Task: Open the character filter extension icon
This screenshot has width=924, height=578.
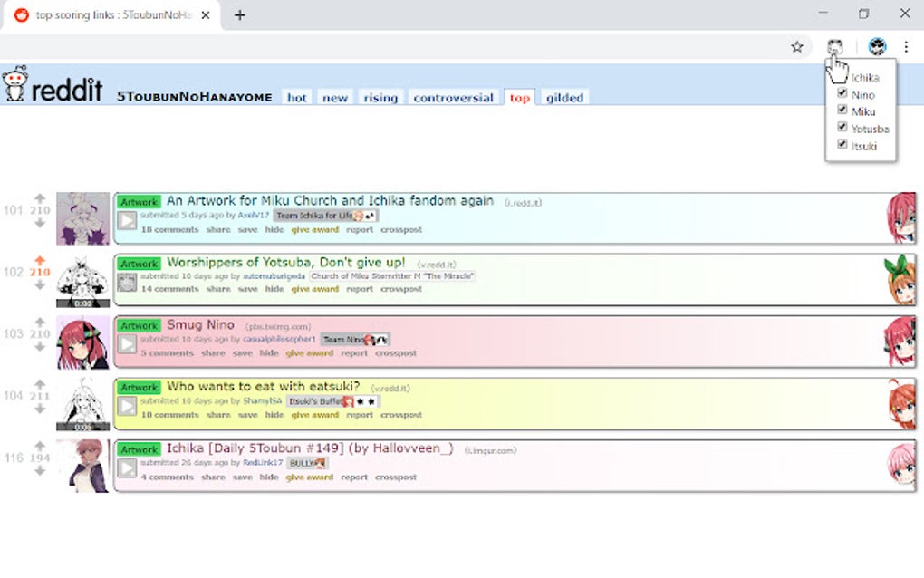Action: [836, 46]
